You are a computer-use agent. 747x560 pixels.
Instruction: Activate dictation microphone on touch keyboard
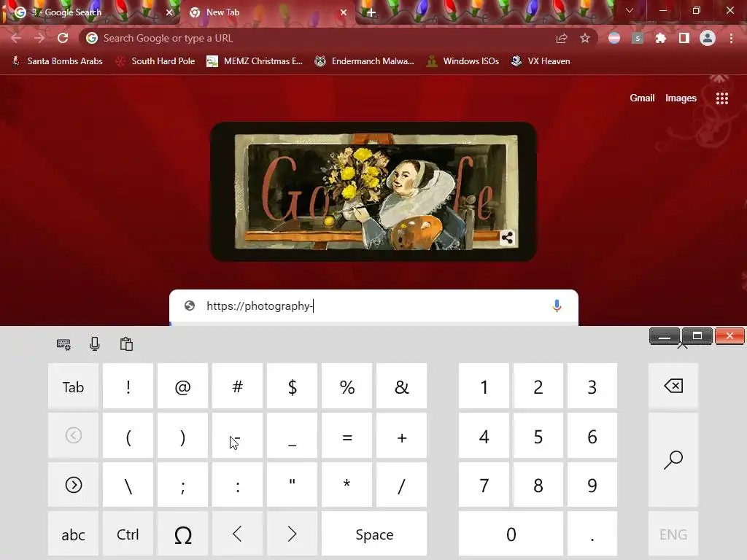pyautogui.click(x=95, y=344)
